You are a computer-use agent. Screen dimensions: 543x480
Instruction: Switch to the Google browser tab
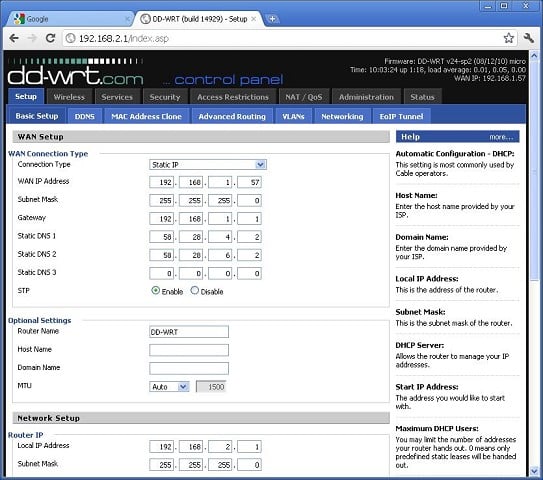click(x=71, y=19)
